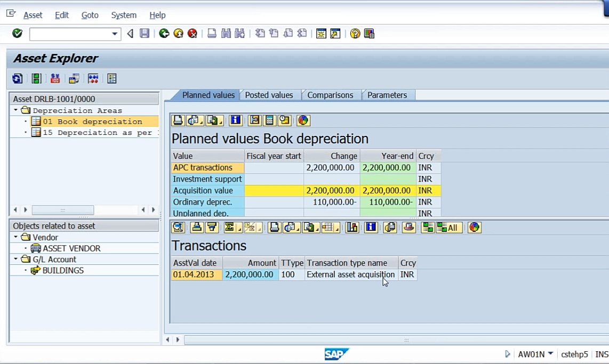Switch to the Parameters tab
The image size is (609, 364).
tap(387, 95)
